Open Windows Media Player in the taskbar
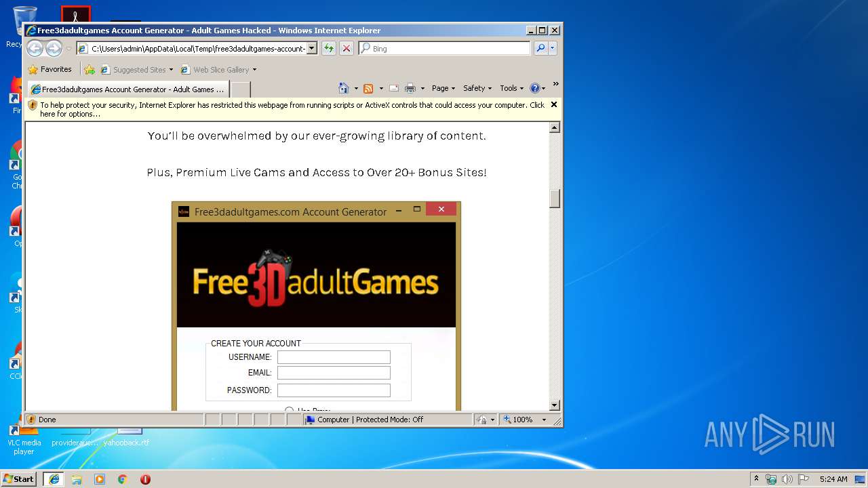The image size is (868, 488). tap(100, 479)
